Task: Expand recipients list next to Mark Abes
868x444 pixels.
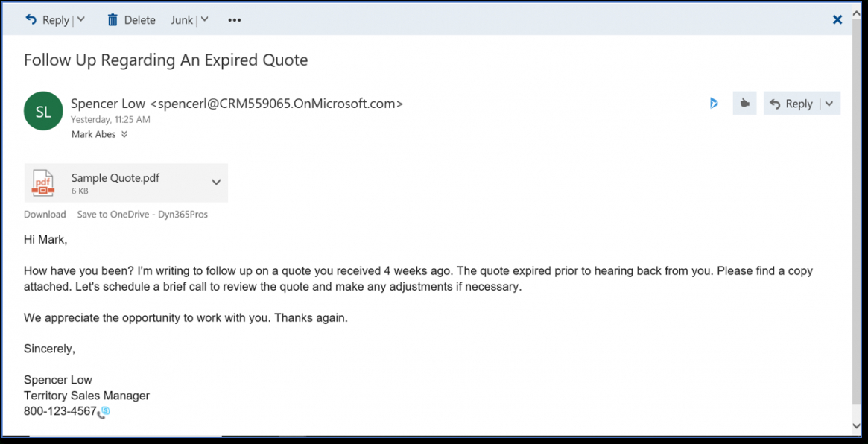Action: point(124,135)
